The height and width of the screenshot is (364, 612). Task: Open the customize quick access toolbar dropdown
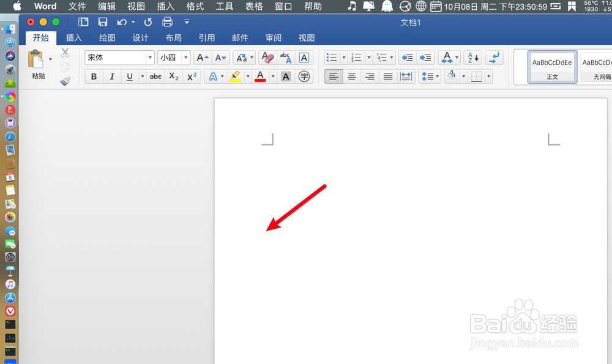pos(187,22)
